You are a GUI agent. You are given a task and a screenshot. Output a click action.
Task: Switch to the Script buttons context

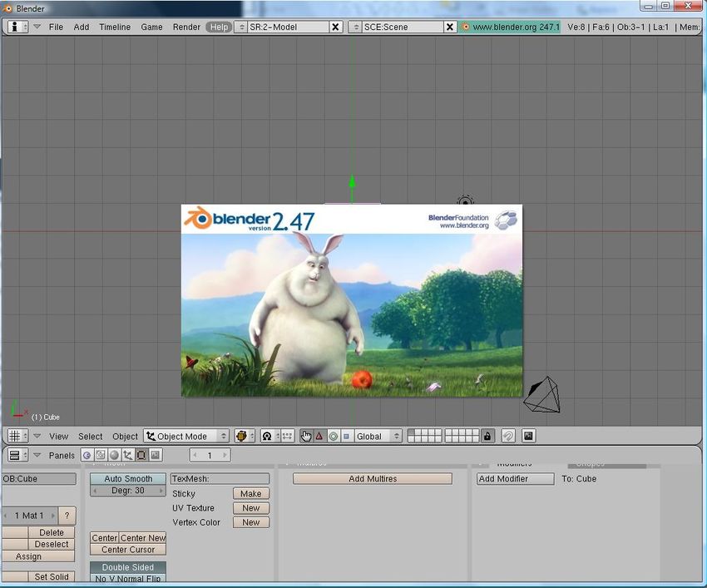coord(101,455)
